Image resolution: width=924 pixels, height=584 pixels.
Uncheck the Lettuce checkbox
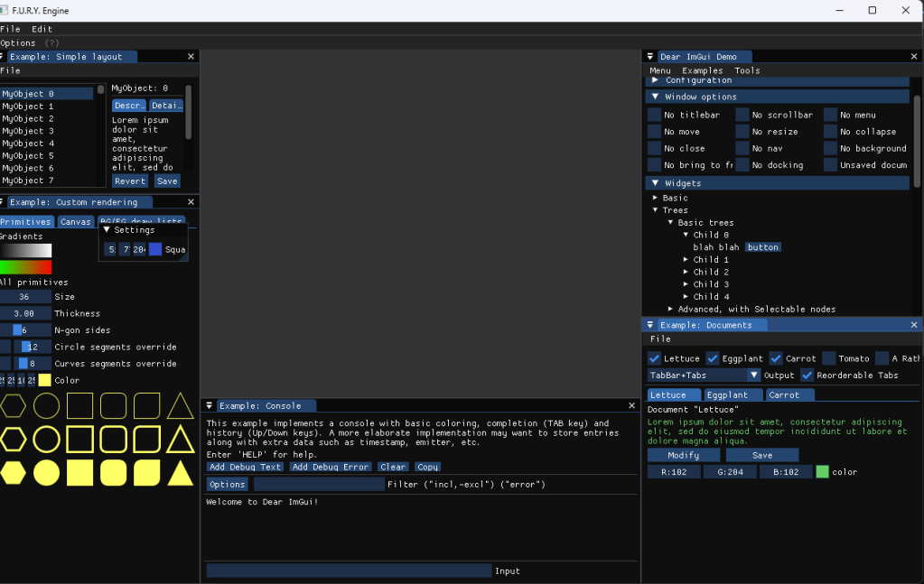coord(655,358)
